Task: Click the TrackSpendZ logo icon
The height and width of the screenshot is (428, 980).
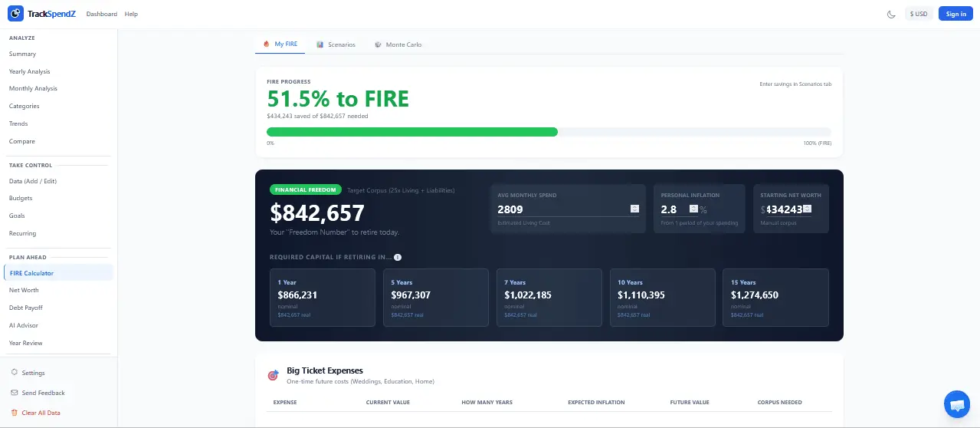Action: [x=15, y=14]
